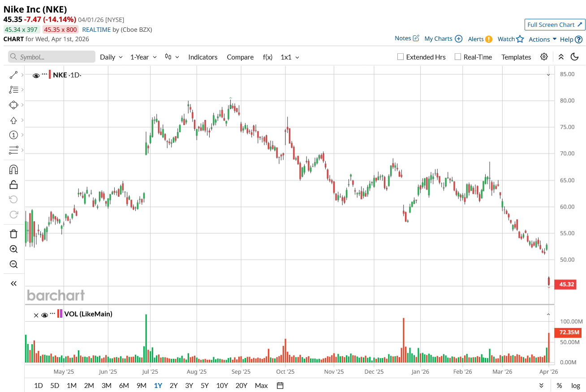Image resolution: width=586 pixels, height=392 pixels.
Task: Click the Symbol search field
Action: [52, 57]
